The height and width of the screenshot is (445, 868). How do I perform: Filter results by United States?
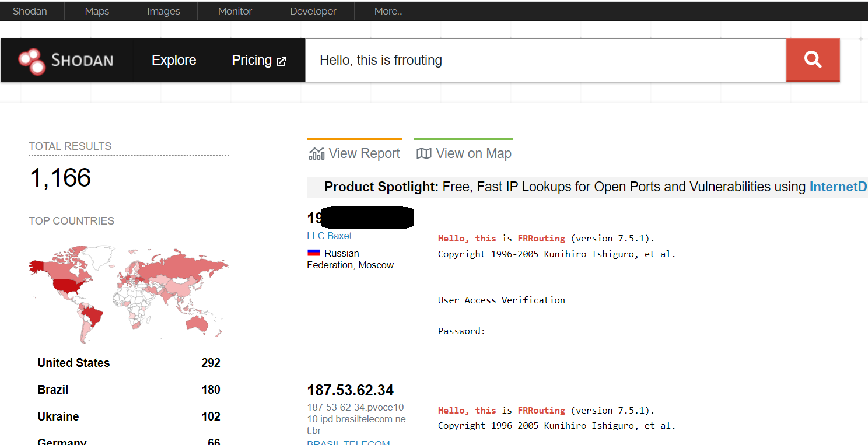73,363
